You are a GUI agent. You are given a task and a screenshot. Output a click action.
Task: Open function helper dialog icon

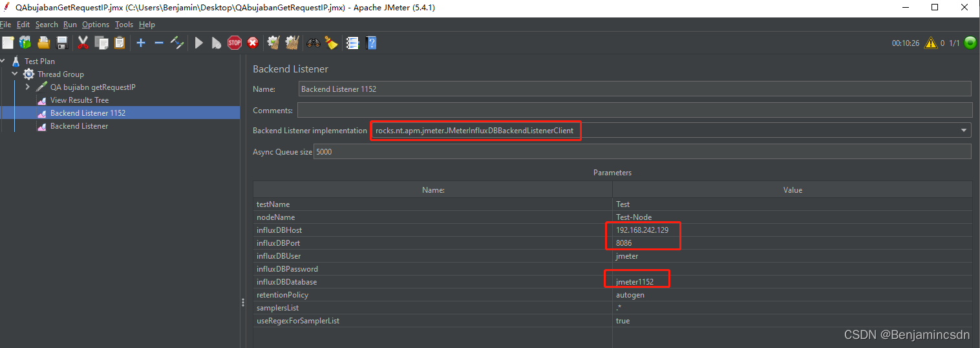coord(352,43)
